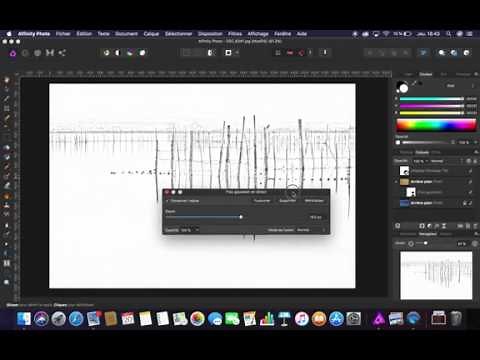This screenshot has width=480, height=360.
Task: Select the Zoom tool at toolbar bottom
Action: [x=7, y=282]
